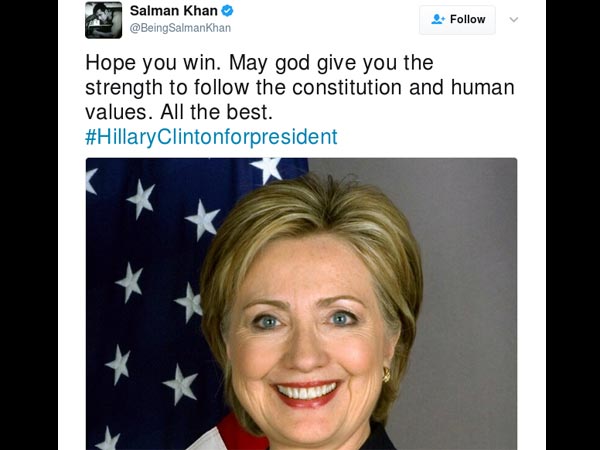
Task: Expand the chevron menu beside Follow
Action: [x=514, y=20]
